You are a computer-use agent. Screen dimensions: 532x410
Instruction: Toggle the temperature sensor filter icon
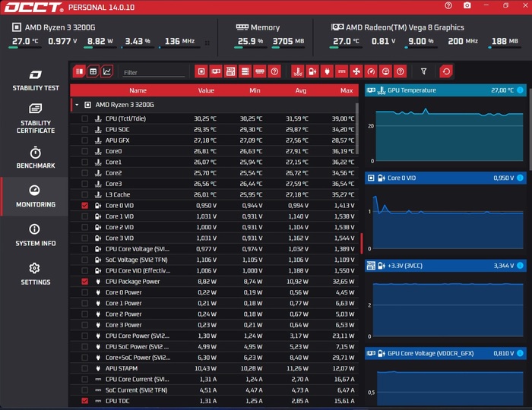(x=297, y=71)
